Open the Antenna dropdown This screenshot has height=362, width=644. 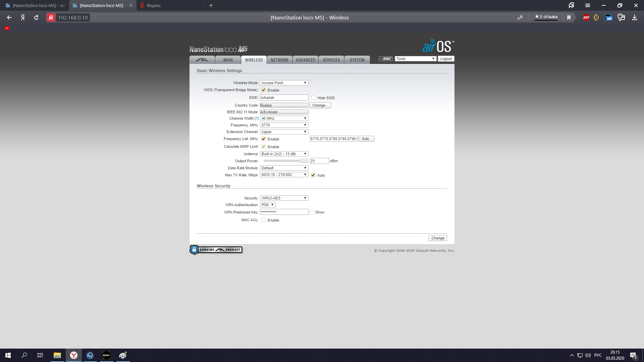[x=284, y=154]
